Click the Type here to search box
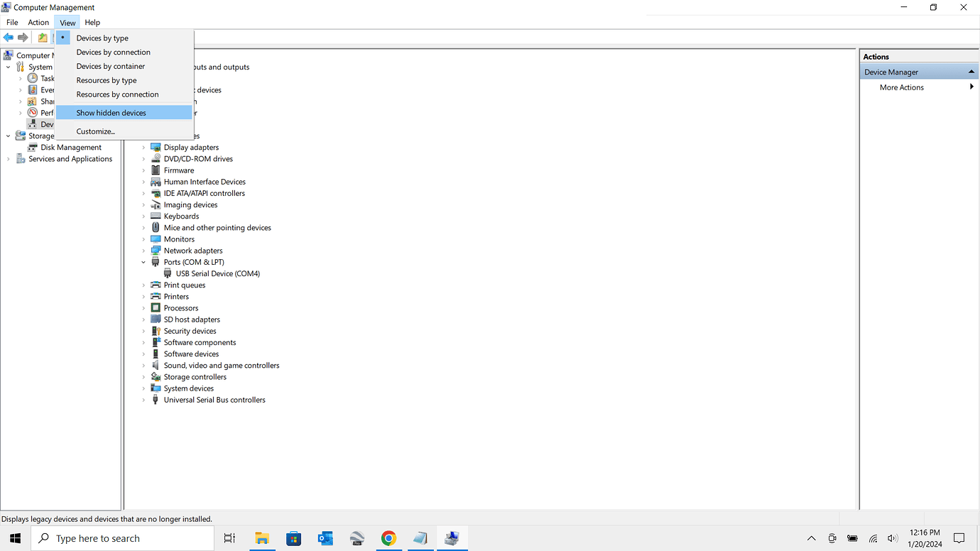This screenshot has width=980, height=551. tap(122, 538)
